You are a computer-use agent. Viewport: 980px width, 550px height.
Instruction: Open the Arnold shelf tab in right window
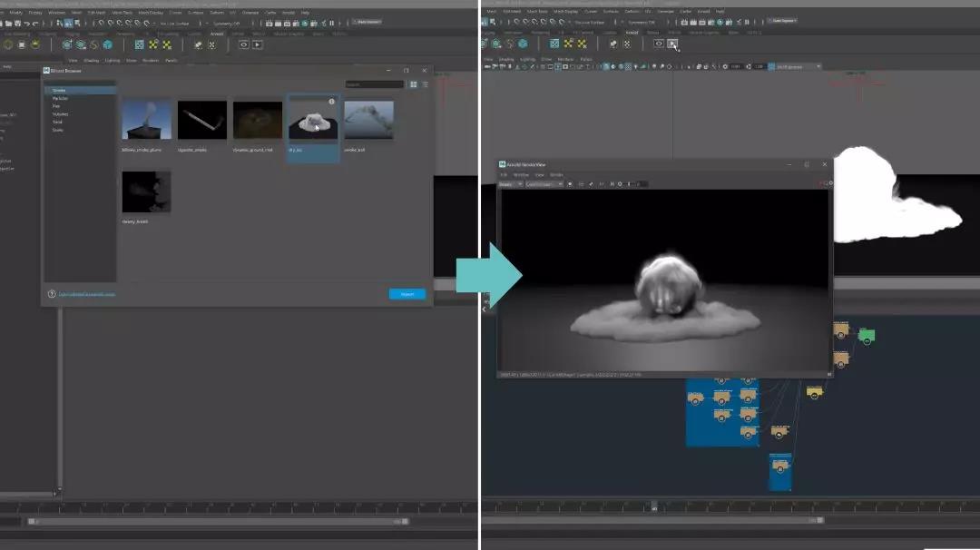[632, 33]
